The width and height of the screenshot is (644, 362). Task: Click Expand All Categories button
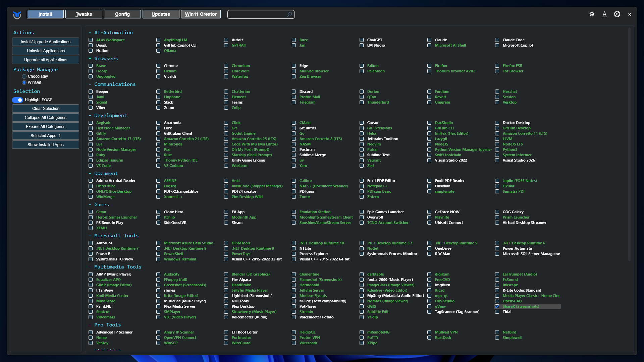pos(46,127)
